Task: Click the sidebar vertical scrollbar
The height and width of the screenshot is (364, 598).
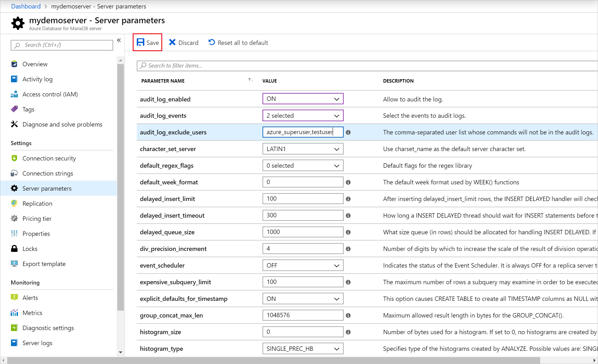Action: (x=120, y=187)
